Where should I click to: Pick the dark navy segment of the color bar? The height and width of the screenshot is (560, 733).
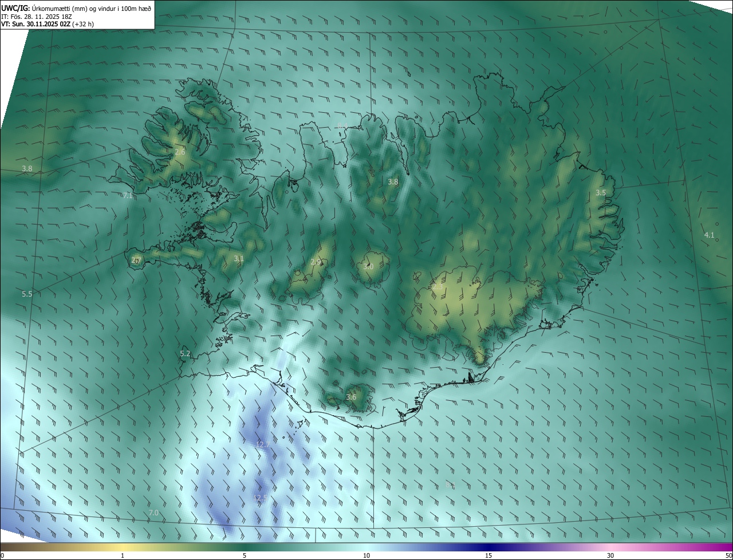tap(488, 547)
